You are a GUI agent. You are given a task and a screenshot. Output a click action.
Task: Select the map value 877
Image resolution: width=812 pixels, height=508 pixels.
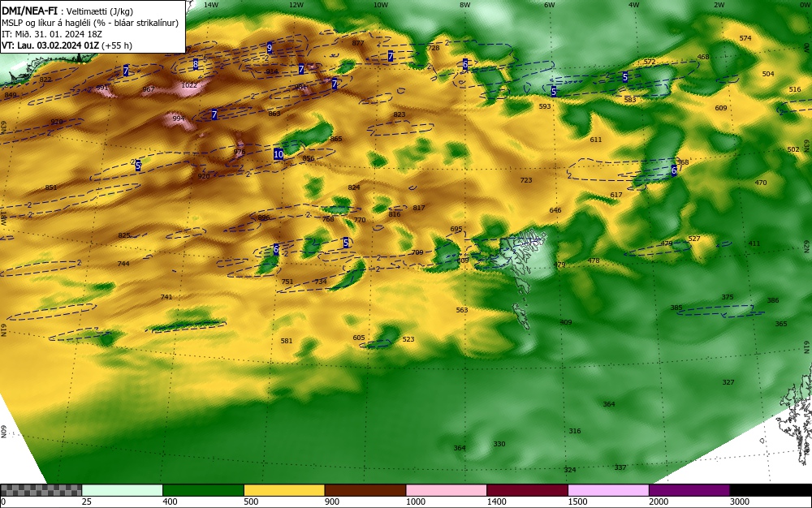click(x=358, y=43)
